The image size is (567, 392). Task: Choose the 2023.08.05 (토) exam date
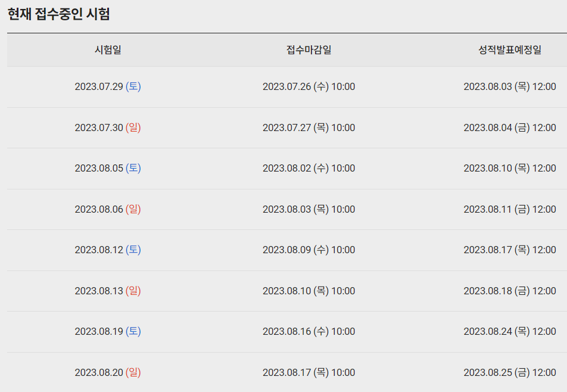[x=108, y=168]
